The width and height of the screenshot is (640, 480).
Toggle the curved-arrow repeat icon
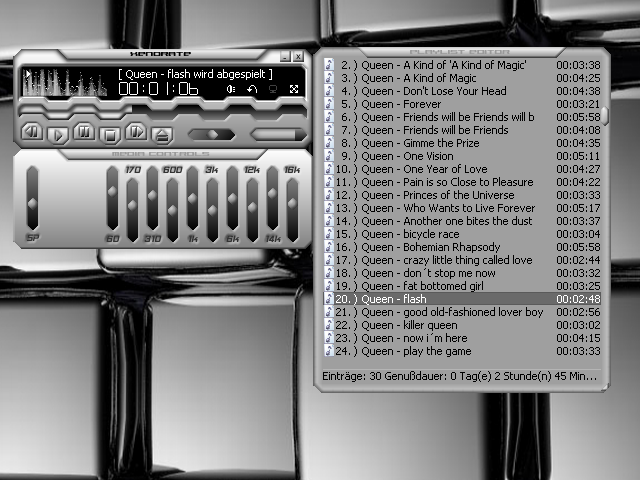point(252,89)
